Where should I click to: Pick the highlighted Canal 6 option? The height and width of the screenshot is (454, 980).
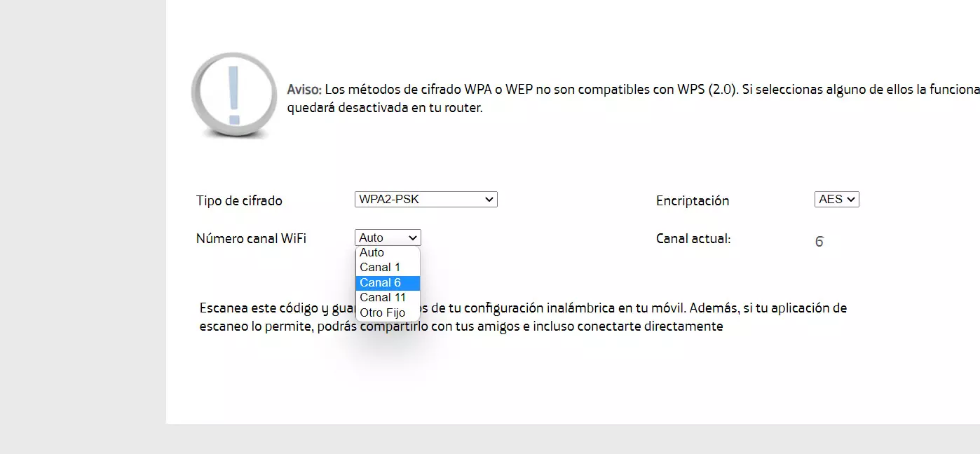(x=388, y=283)
